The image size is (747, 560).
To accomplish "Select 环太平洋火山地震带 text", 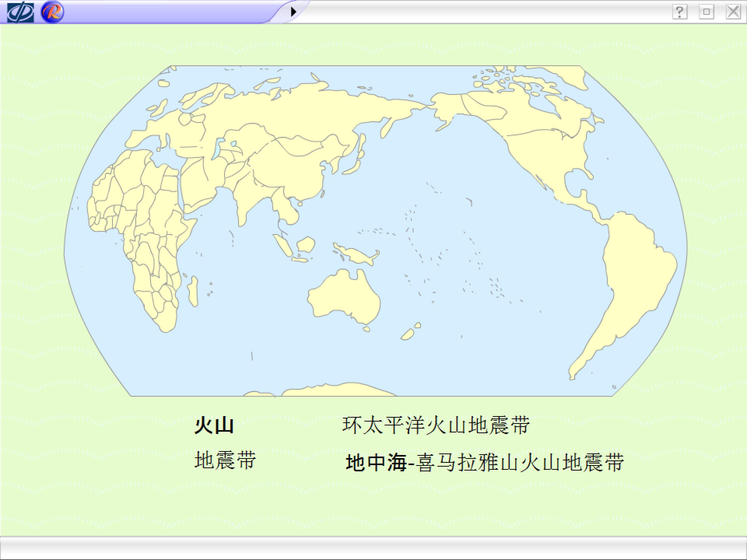I will click(436, 425).
